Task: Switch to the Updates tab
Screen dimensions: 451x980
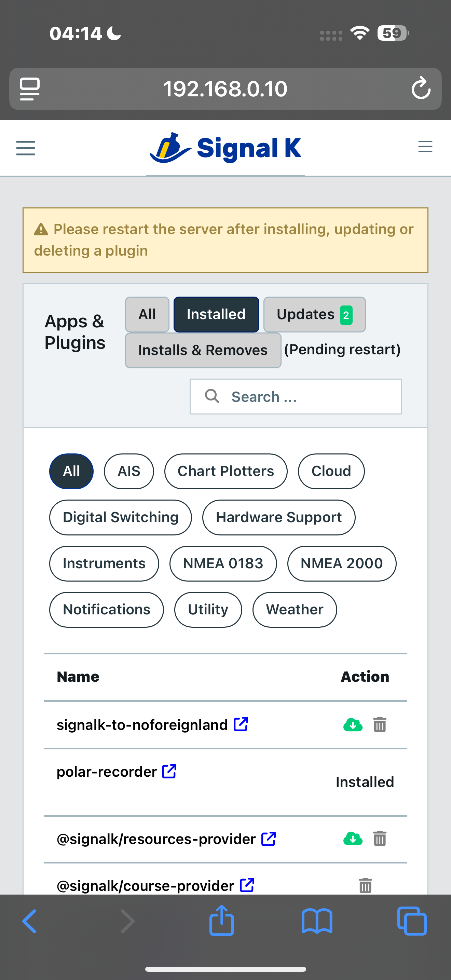Action: (314, 315)
